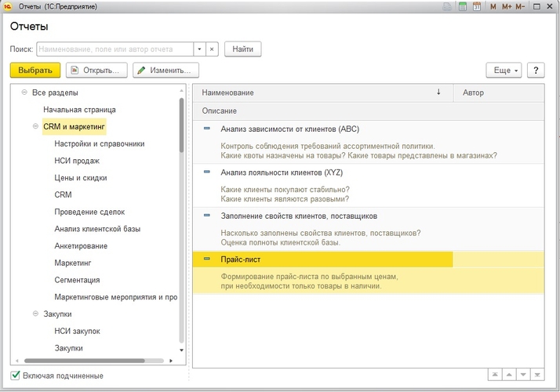Select НСИ продаж tree item
This screenshot has height=392, width=560.
point(77,161)
